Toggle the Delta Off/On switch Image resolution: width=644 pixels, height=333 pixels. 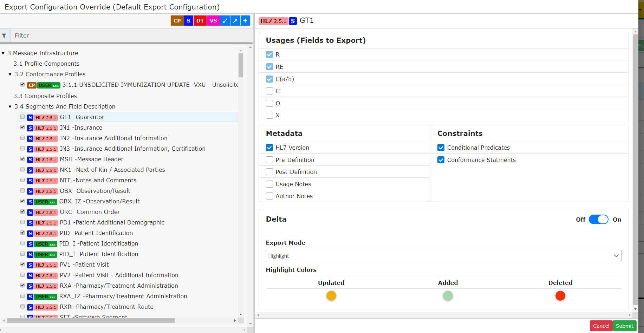tap(598, 219)
